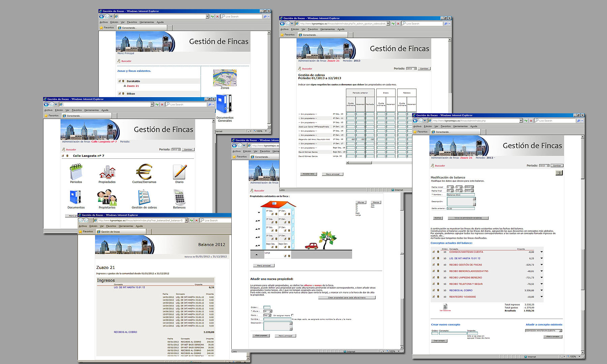
Task: Open Favoritos menu in cobros window
Action: 313,29
